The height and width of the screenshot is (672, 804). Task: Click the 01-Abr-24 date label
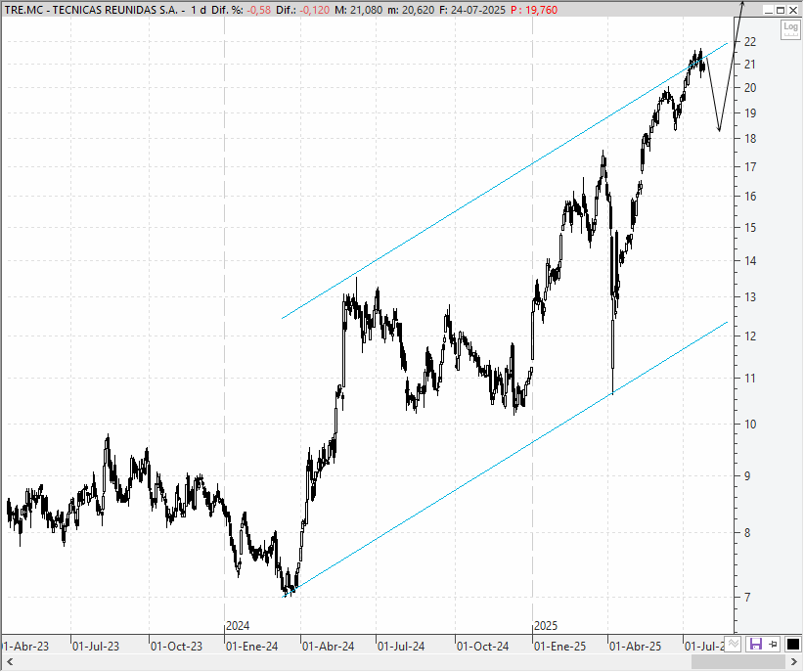click(329, 647)
